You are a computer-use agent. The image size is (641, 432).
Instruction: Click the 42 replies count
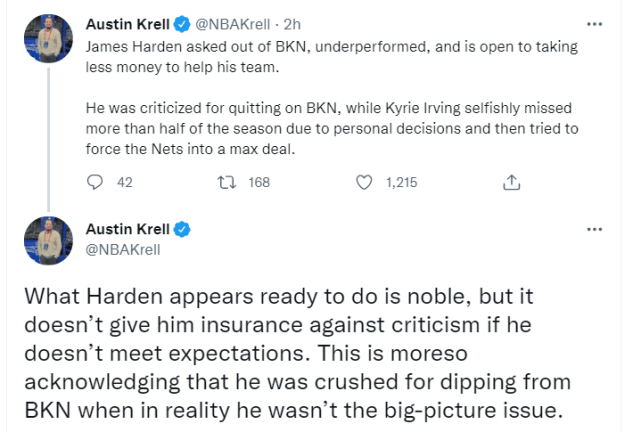[x=125, y=182]
